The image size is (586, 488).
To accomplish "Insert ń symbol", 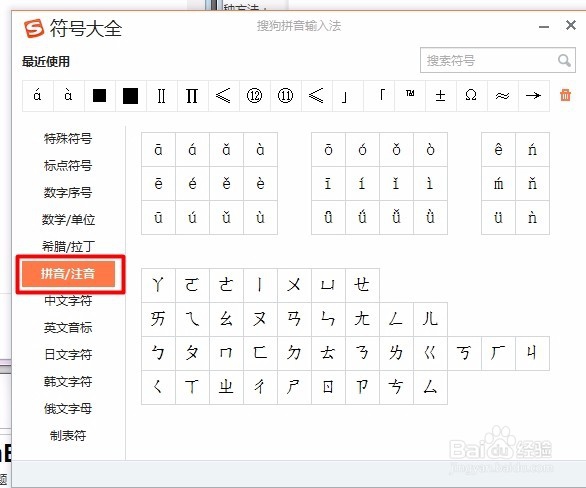I will (x=533, y=149).
